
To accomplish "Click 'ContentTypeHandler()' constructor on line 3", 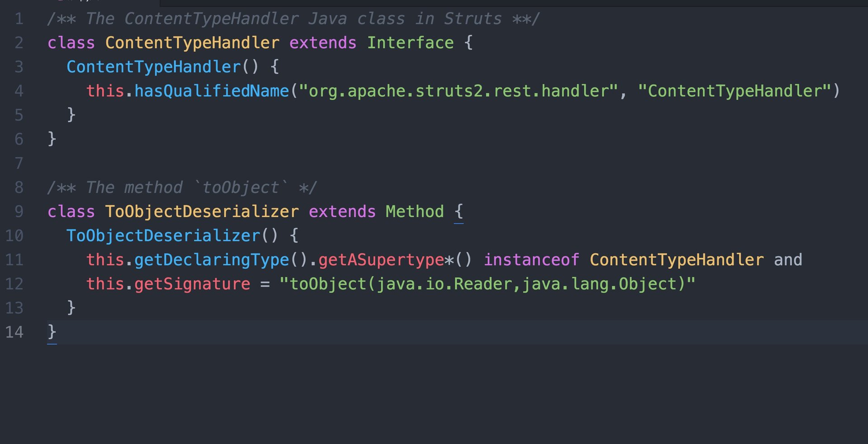I will tap(163, 67).
